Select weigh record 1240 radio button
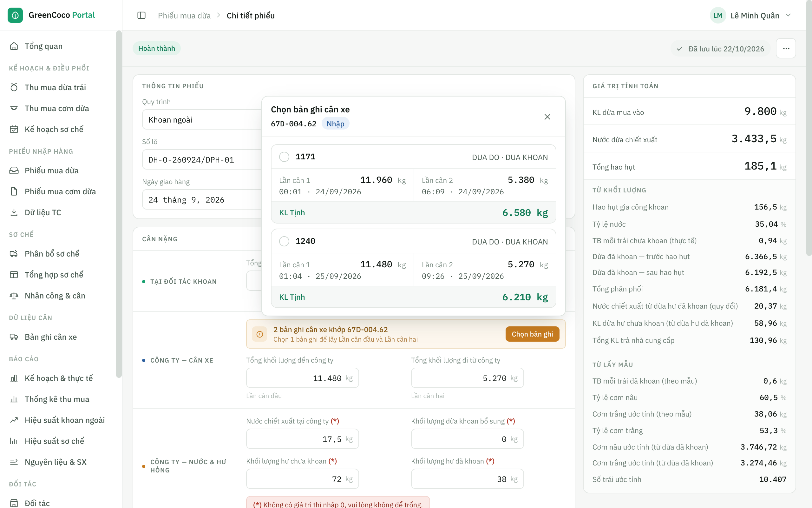The height and width of the screenshot is (508, 812). click(x=284, y=241)
